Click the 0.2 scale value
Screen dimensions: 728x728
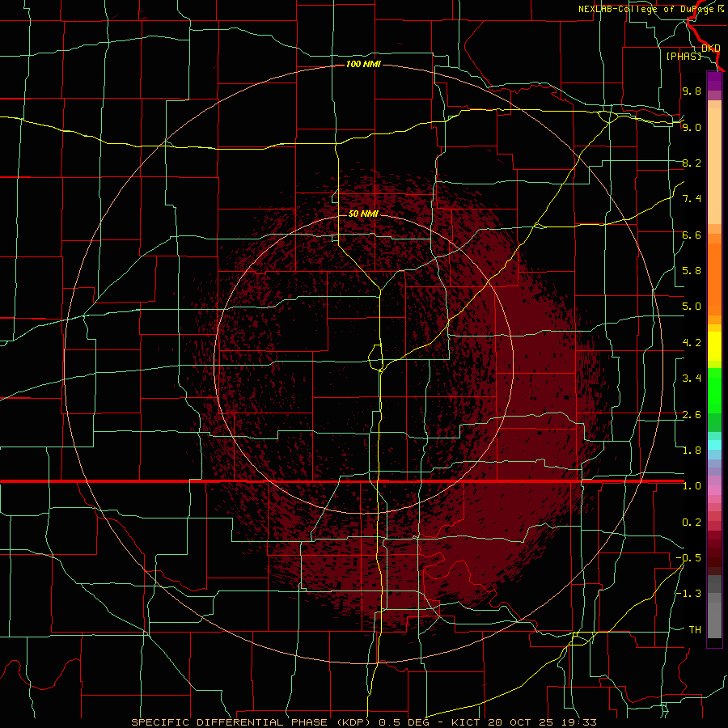tap(692, 523)
